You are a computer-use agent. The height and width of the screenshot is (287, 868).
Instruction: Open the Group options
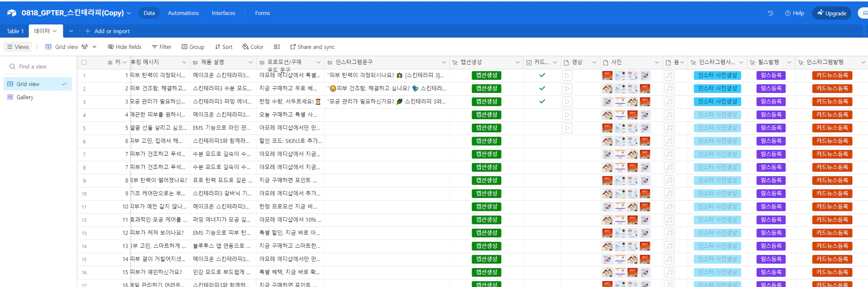[193, 47]
